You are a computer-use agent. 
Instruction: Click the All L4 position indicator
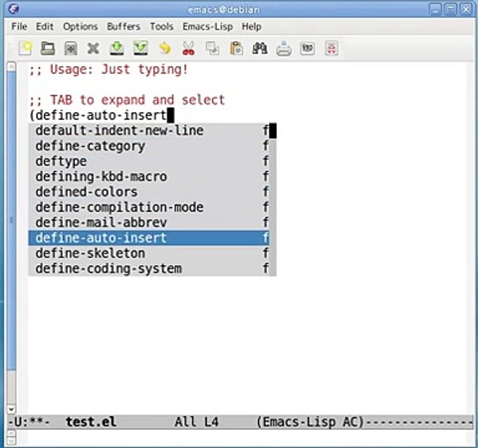[197, 422]
